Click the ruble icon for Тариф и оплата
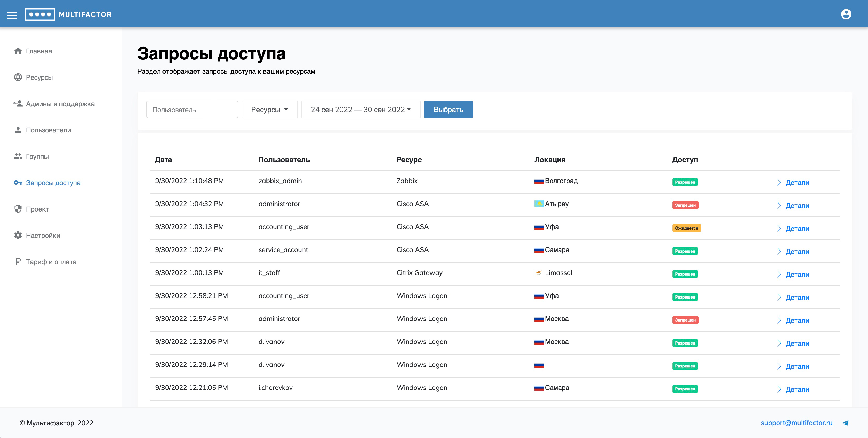868x438 pixels. coord(18,261)
